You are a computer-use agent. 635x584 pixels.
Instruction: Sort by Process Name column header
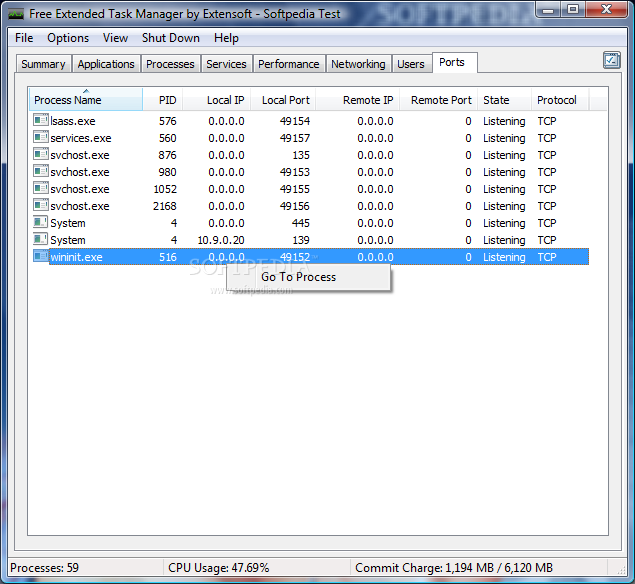click(86, 100)
